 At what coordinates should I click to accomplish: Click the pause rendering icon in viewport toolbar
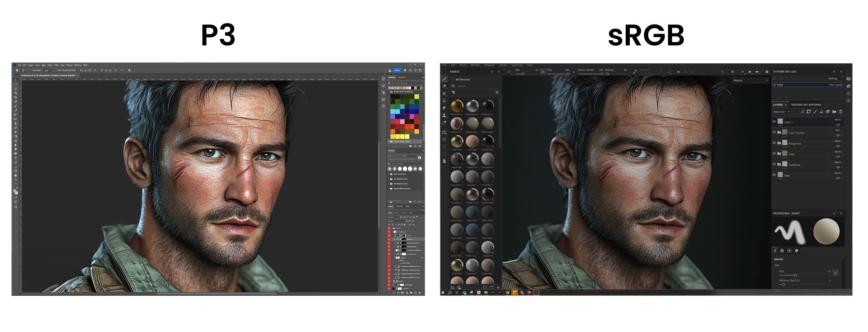[x=732, y=71]
